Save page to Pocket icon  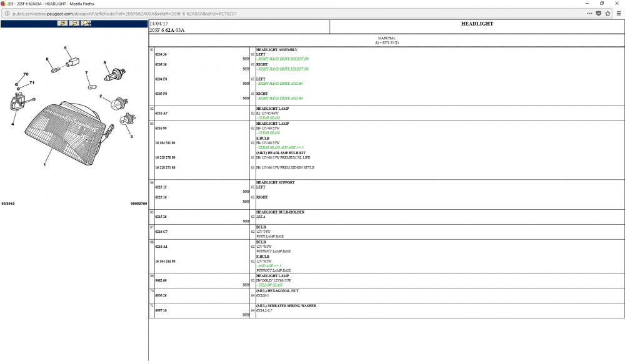598,14
